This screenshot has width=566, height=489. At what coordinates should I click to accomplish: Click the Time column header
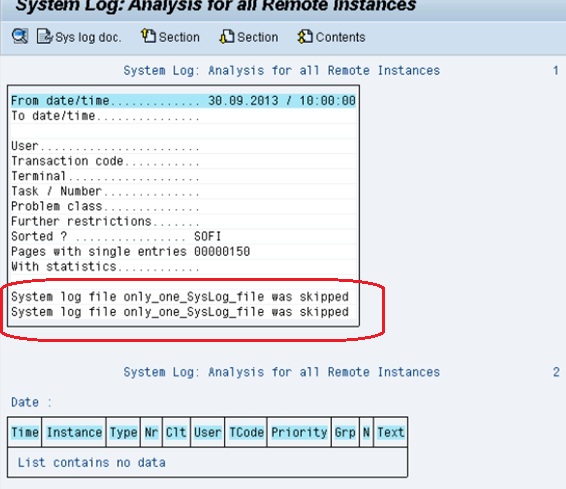click(25, 432)
